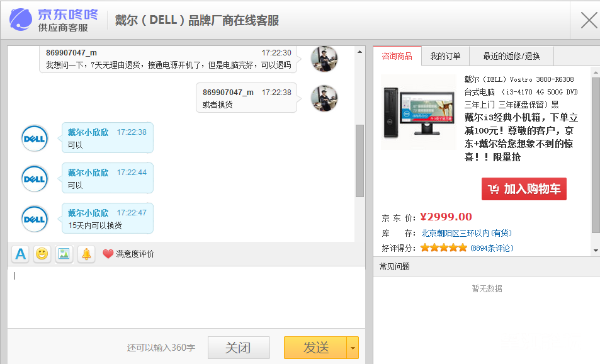Click 满意度评价 satisfaction rating link
Image resolution: width=600 pixels, height=364 pixels.
(x=135, y=254)
